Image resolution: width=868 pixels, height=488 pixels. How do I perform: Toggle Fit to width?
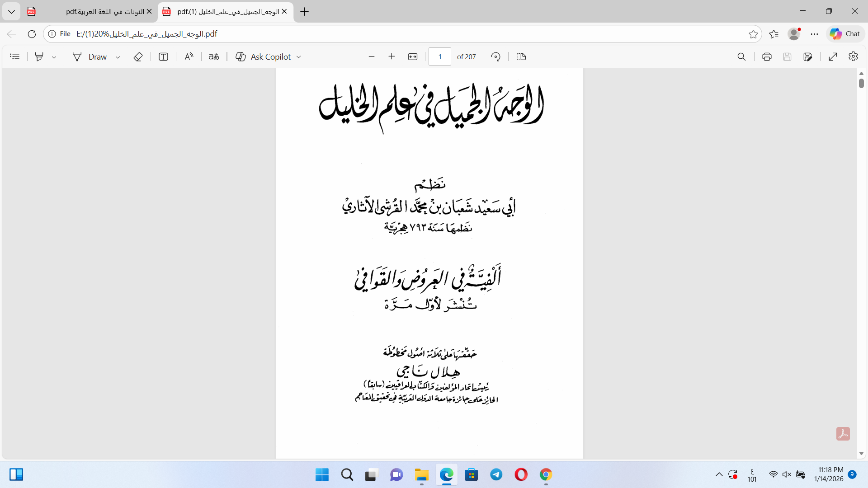pyautogui.click(x=413, y=56)
